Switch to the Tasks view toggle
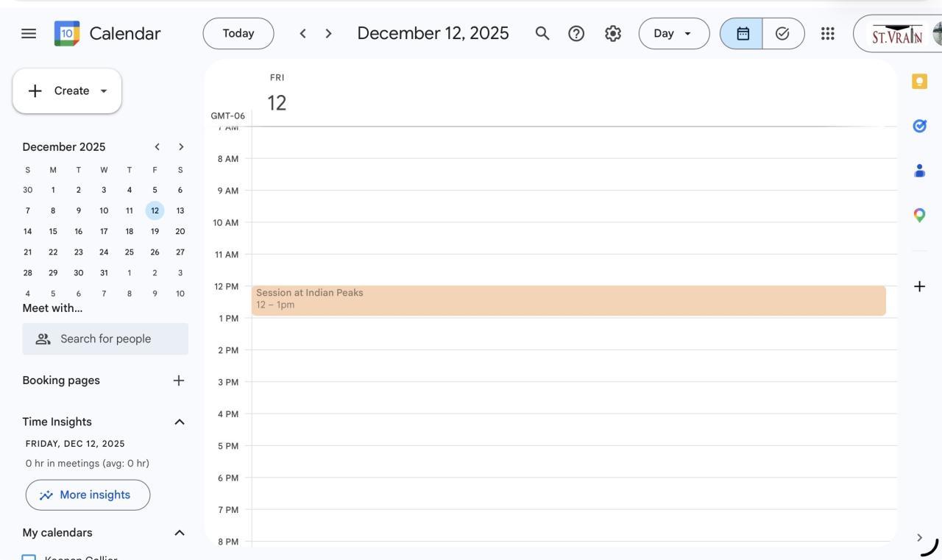The width and height of the screenshot is (942, 560). pyautogui.click(x=783, y=33)
